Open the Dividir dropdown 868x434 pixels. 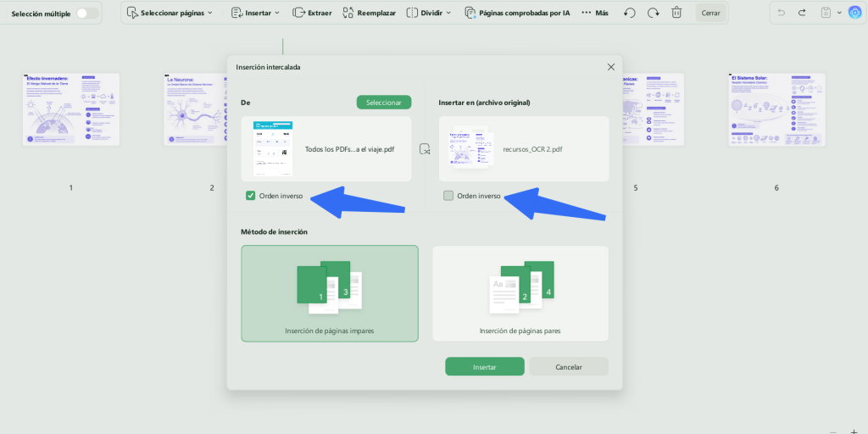coord(428,13)
